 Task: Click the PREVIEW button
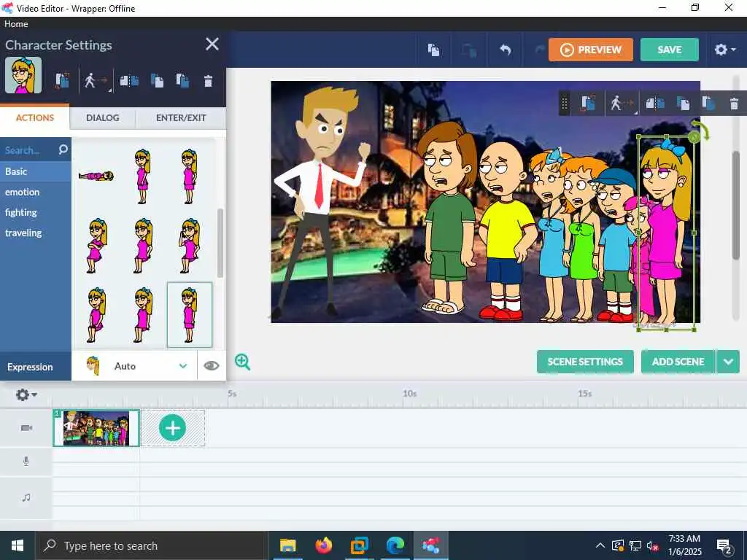pyautogui.click(x=591, y=50)
